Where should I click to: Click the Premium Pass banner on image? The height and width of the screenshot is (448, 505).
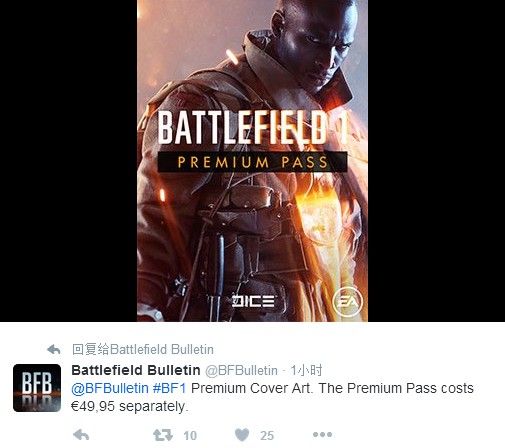252,162
